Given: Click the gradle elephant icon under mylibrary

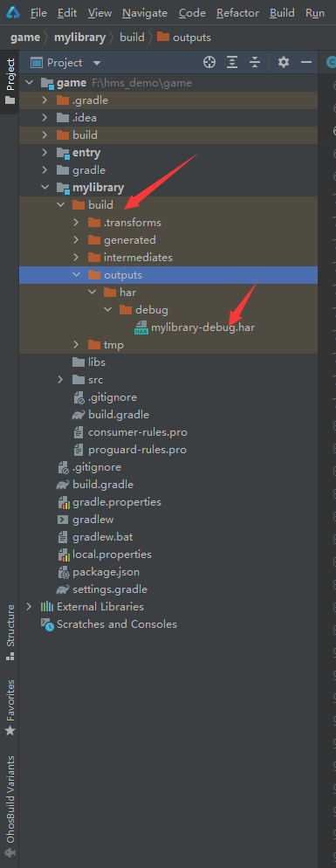Looking at the screenshot, I should pyautogui.click(x=79, y=415).
